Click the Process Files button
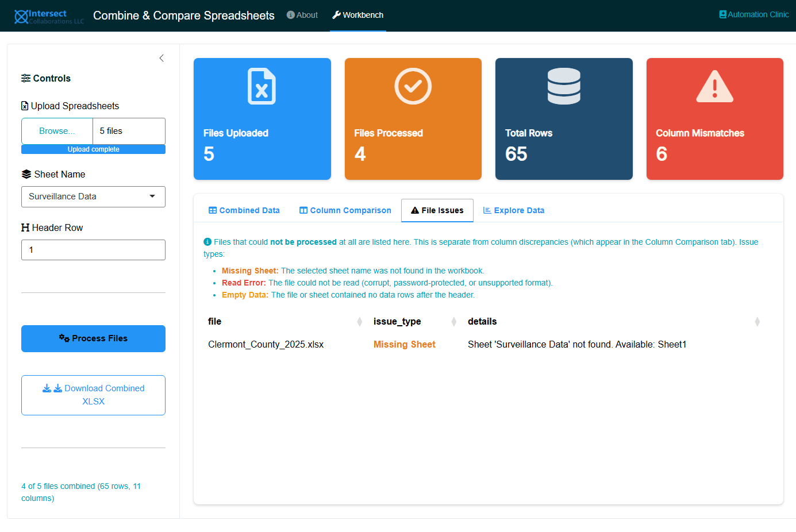 point(93,338)
